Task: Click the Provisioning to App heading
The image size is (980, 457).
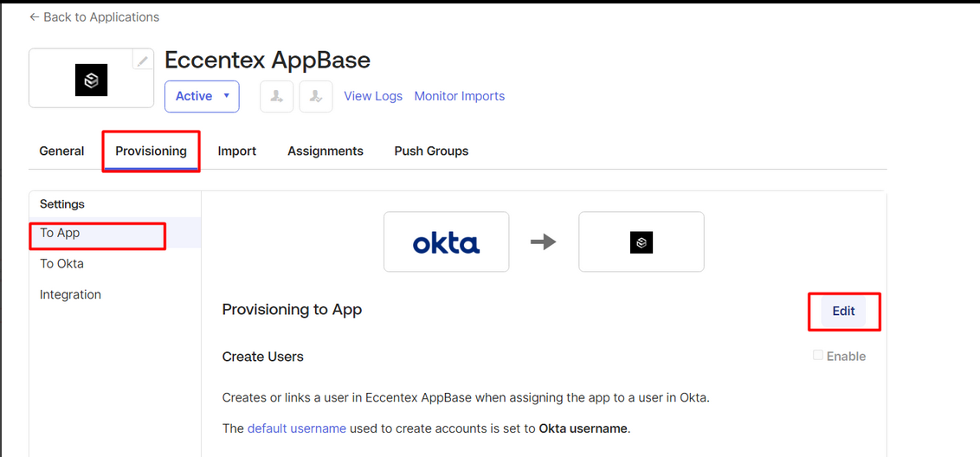Action: (292, 310)
